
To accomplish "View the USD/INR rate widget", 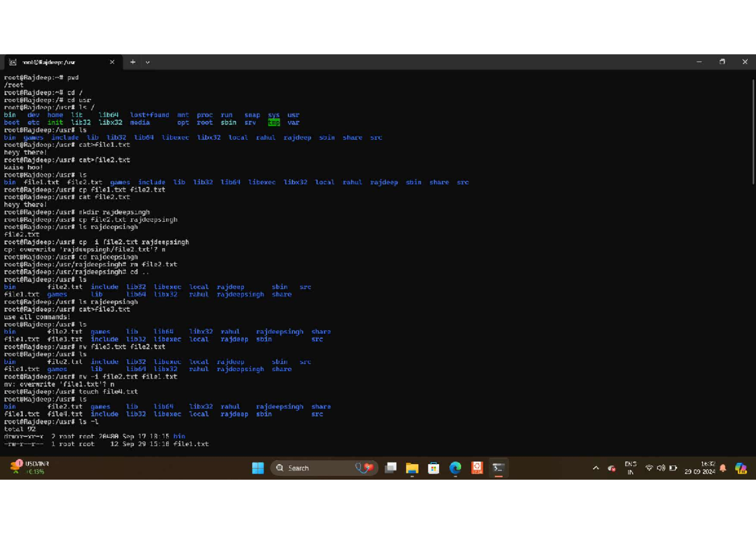I will 28,467.
